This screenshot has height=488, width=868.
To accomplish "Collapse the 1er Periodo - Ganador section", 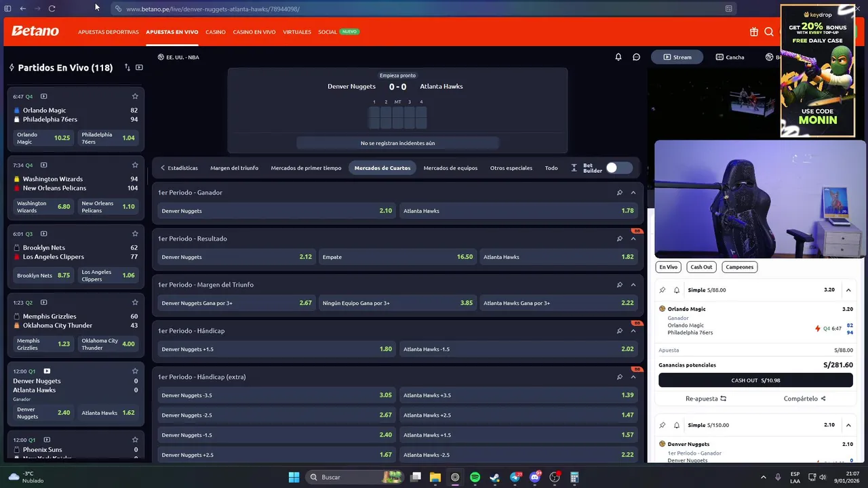I will [x=633, y=192].
